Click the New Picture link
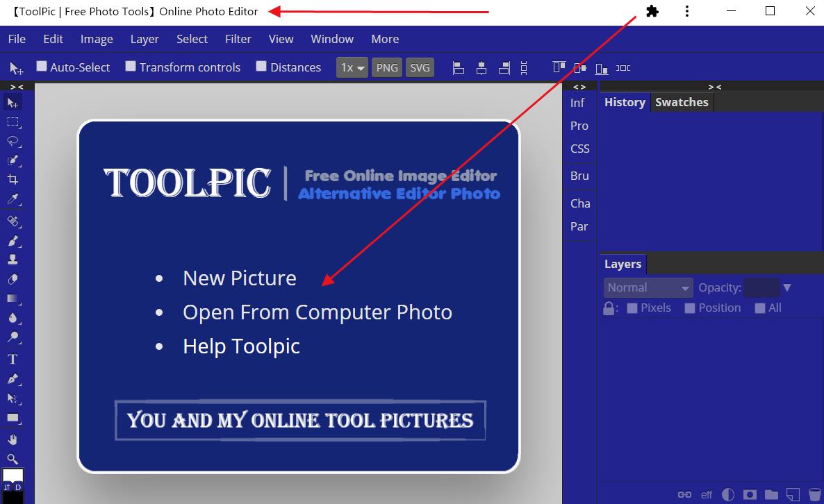Image resolution: width=824 pixels, height=504 pixels. click(x=240, y=278)
